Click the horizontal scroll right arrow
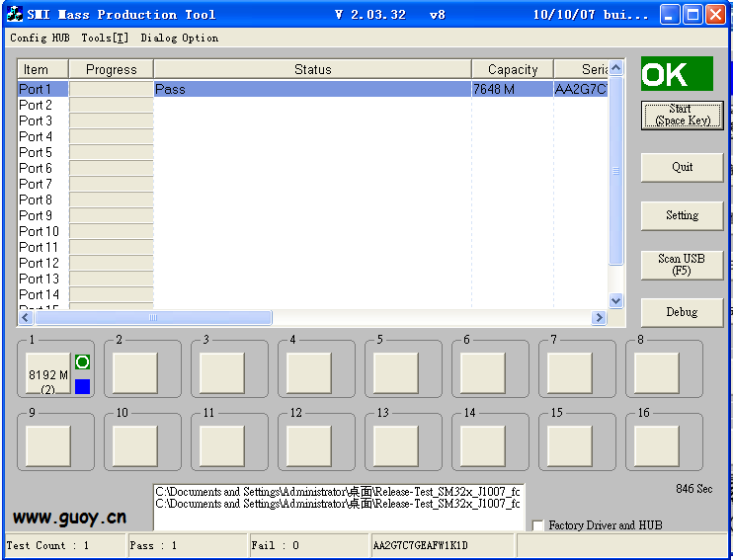This screenshot has height=560, width=733. coord(599,318)
